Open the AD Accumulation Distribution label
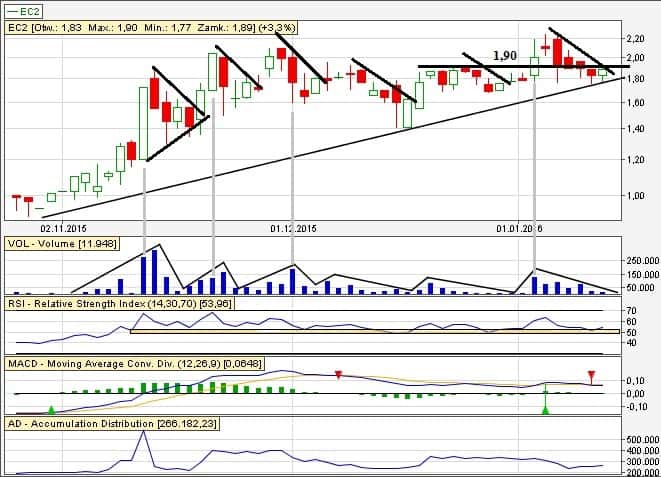The height and width of the screenshot is (477, 661). pyautogui.click(x=111, y=424)
